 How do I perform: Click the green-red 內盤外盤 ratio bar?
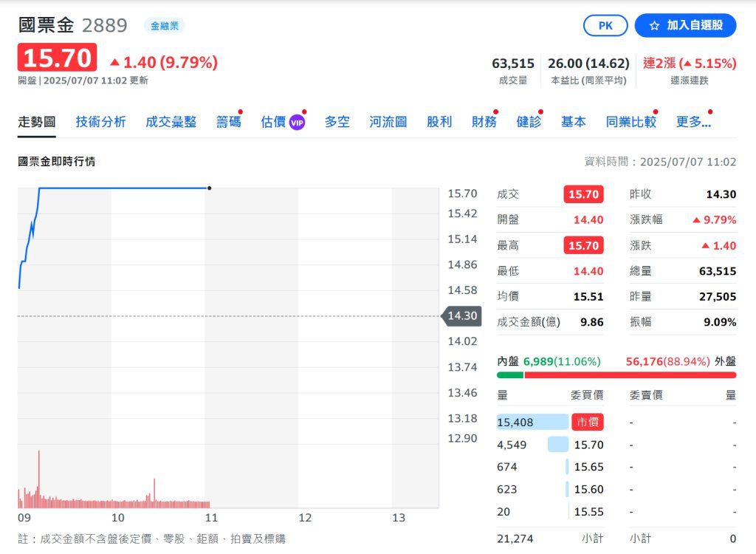click(616, 375)
